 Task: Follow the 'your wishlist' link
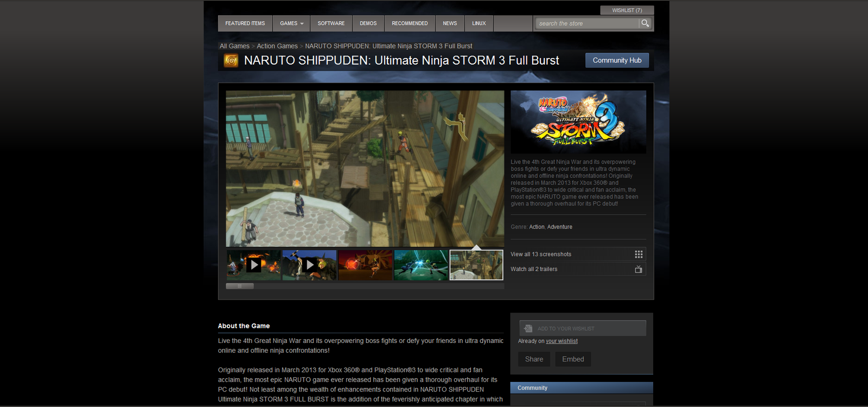[561, 341]
